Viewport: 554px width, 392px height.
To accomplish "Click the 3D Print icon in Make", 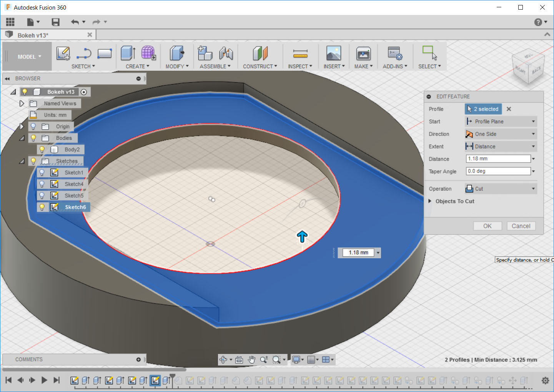I will (x=363, y=54).
